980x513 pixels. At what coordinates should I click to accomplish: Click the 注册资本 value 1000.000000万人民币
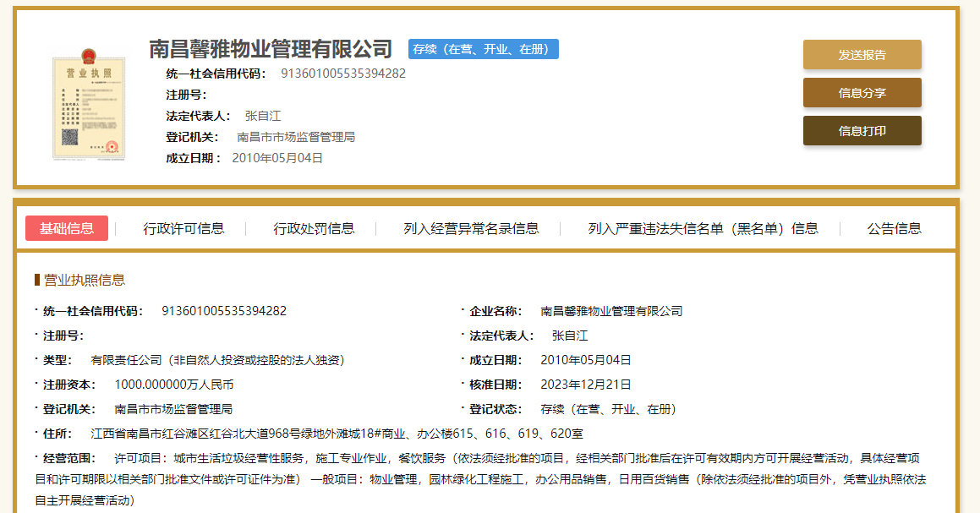coord(174,385)
